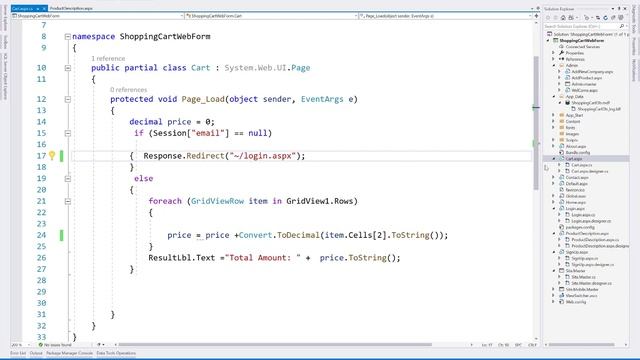
Task: Select Admin.master in Solution Explorer
Action: point(584,84)
